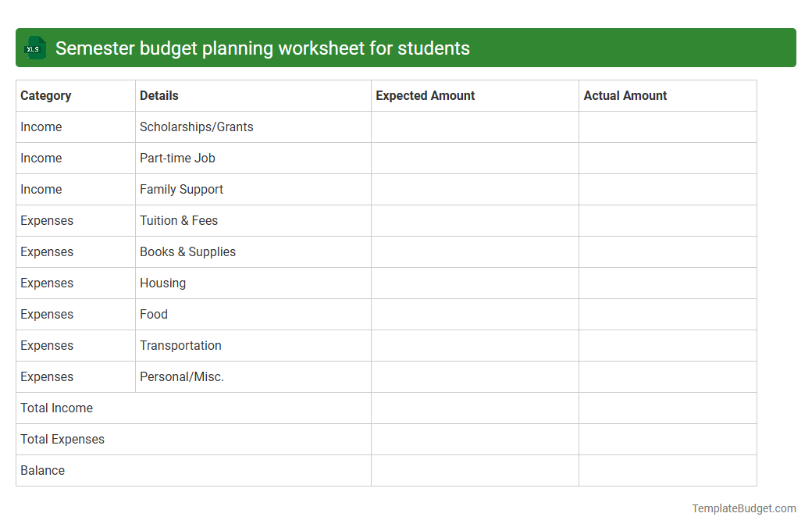Click the Expected Amount header
812x531 pixels.
(x=425, y=95)
